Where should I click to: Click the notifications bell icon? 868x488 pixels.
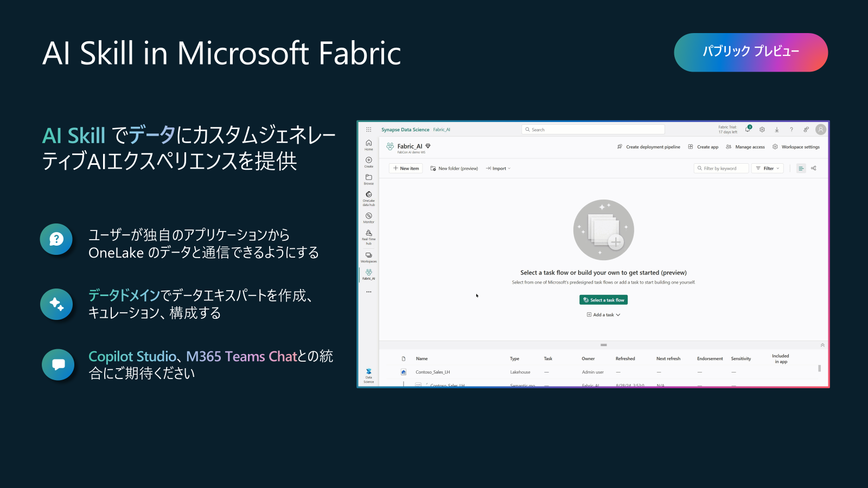pos(748,129)
